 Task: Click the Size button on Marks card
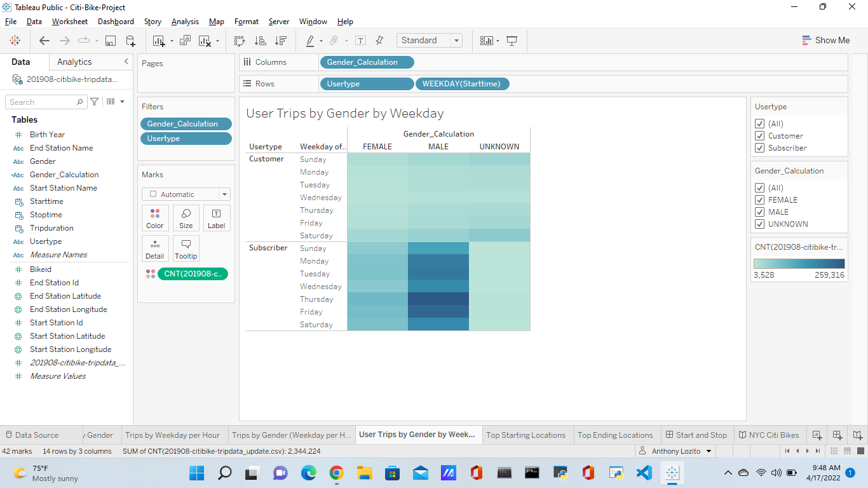pos(186,218)
